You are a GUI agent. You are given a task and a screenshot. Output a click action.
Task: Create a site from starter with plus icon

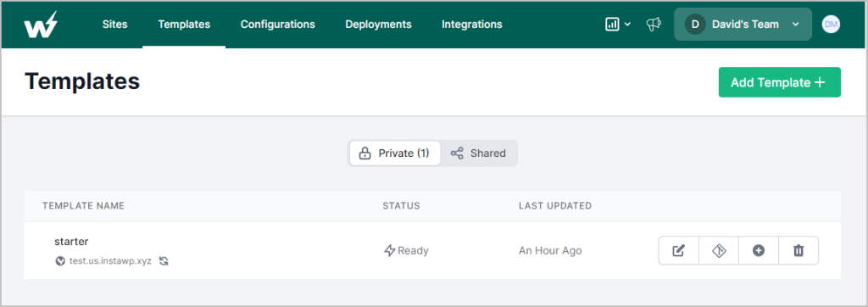coord(759,250)
